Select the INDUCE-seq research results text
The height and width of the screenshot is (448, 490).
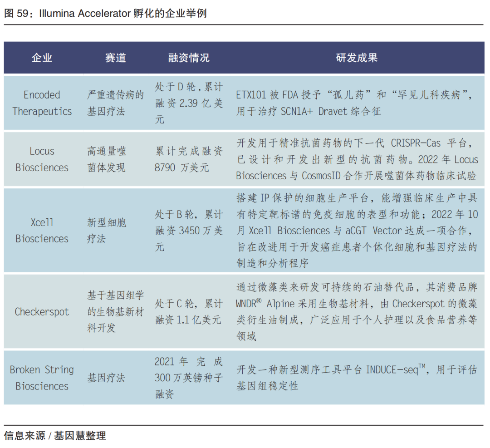pos(357,378)
